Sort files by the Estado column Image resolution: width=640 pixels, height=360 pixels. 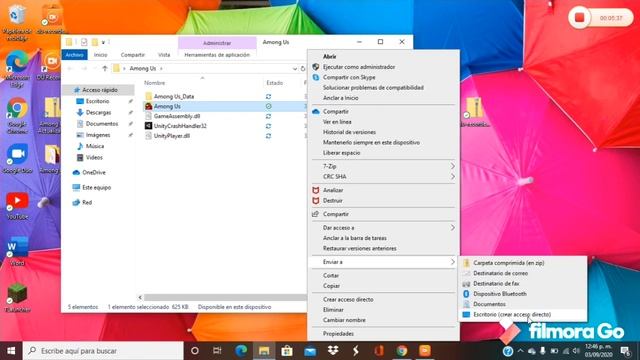click(x=275, y=83)
